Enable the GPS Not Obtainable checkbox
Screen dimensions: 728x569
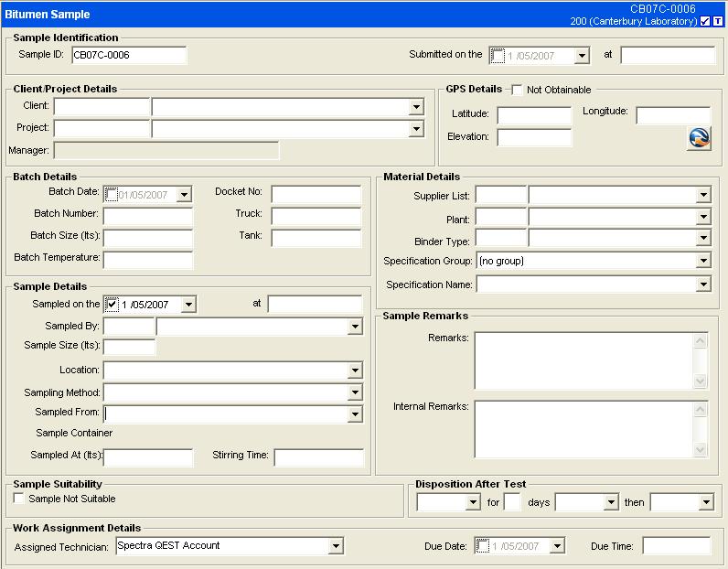pyautogui.click(x=518, y=90)
